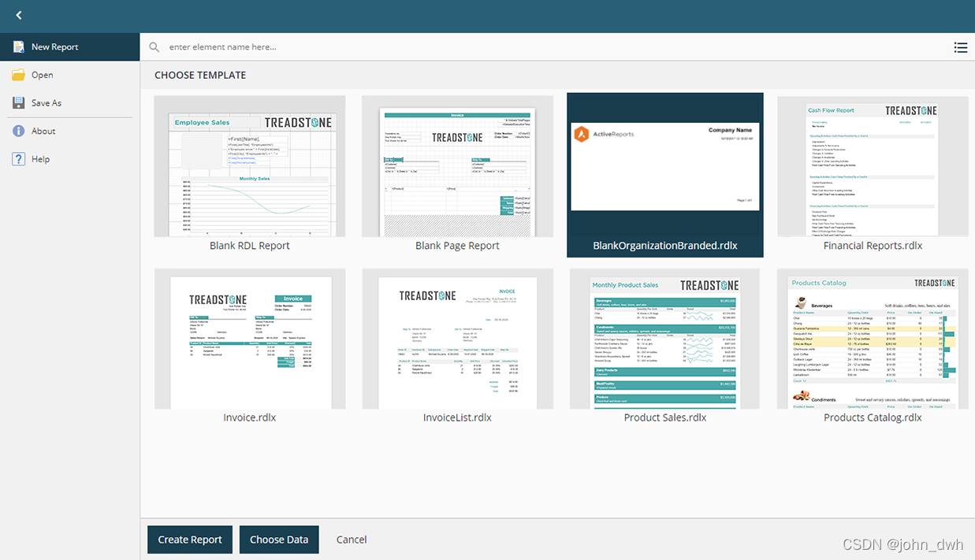Click the Help question mark icon
The height and width of the screenshot is (560, 975).
coord(19,159)
